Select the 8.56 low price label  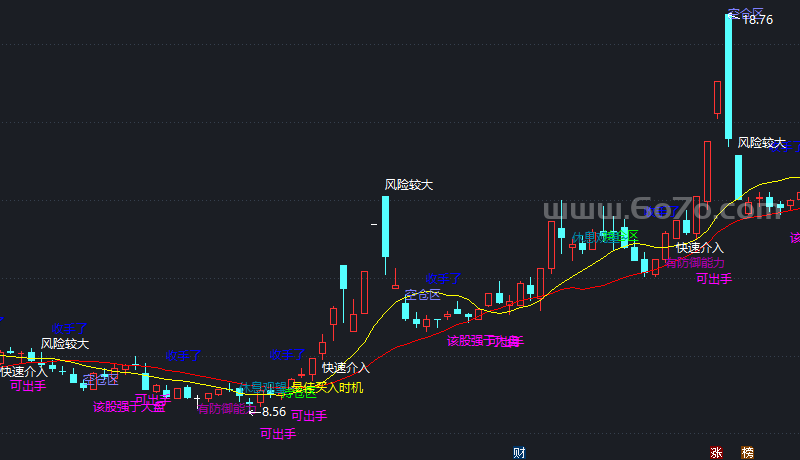(x=274, y=412)
